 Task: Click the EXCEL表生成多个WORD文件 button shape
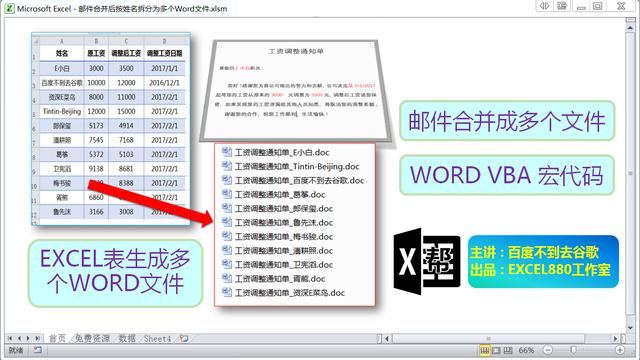pyautogui.click(x=116, y=273)
